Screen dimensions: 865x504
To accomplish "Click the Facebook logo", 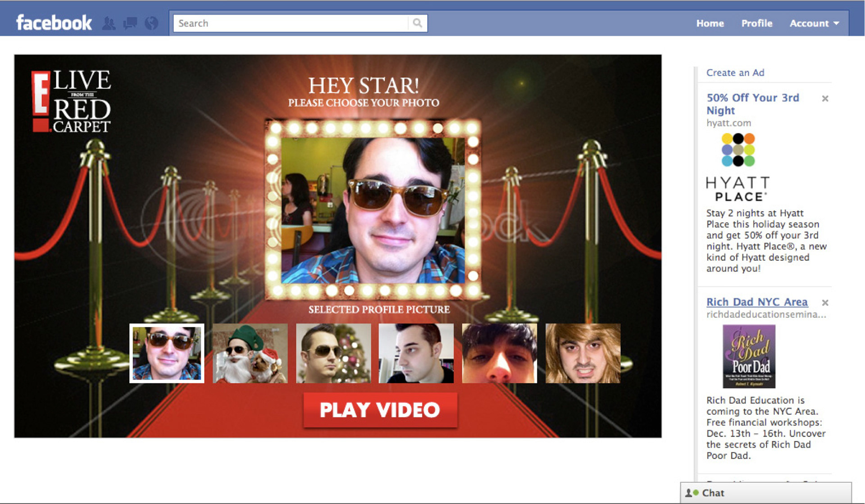I will tap(54, 23).
